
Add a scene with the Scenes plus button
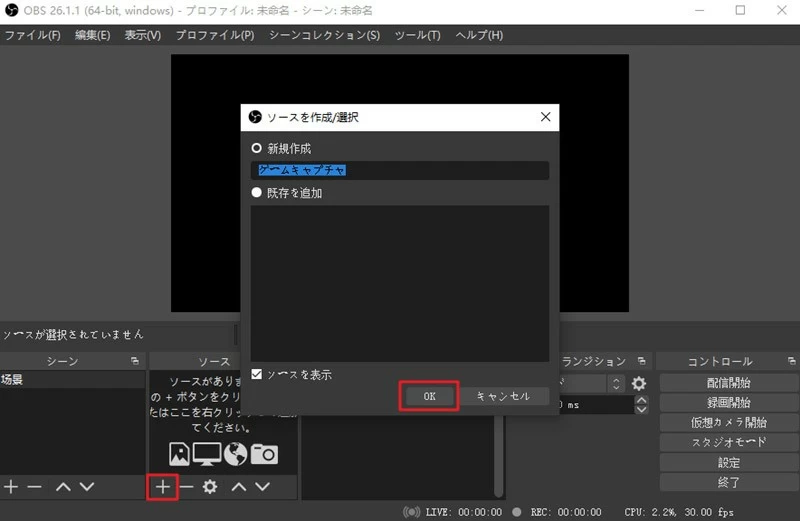11,487
